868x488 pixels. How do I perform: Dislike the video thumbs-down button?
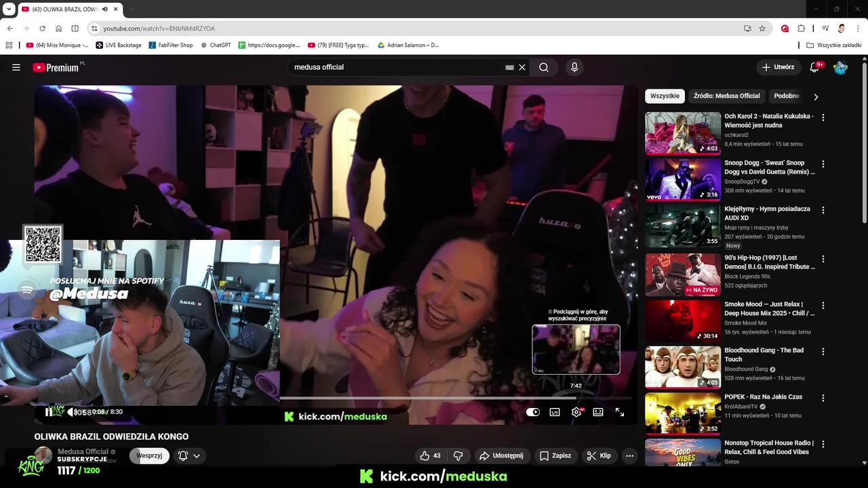[458, 455]
